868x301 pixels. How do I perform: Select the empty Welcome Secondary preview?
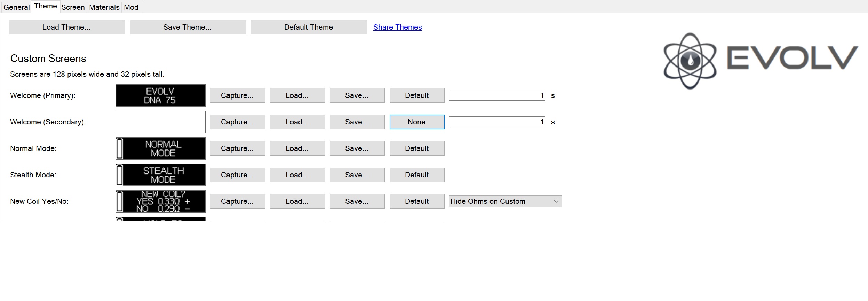(160, 122)
